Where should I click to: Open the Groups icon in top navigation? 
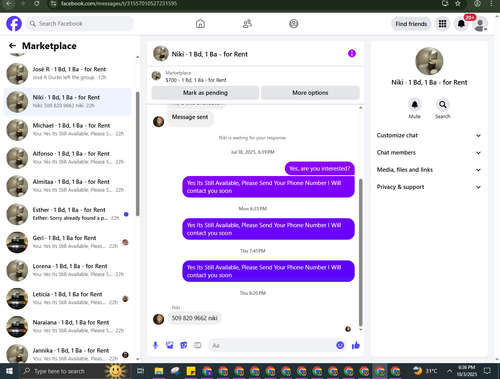294,24
